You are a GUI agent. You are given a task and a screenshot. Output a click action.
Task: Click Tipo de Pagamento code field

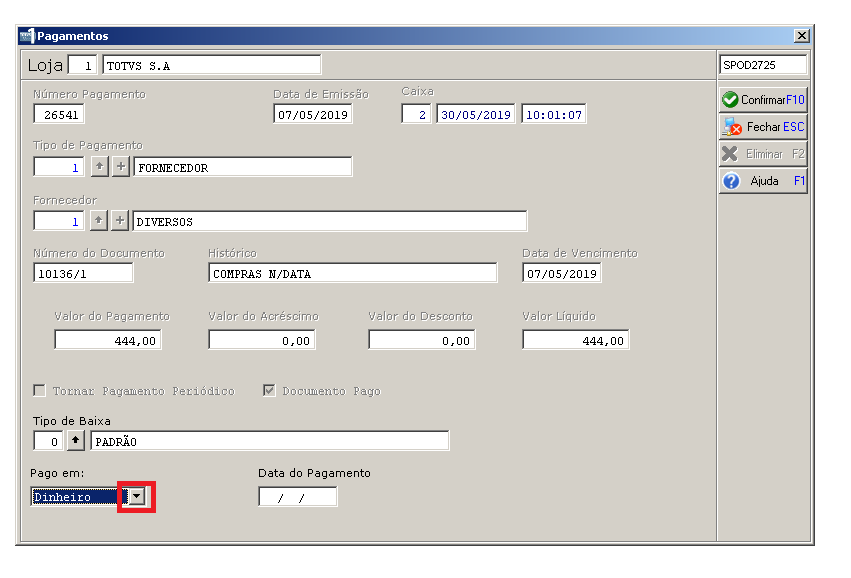tap(59, 167)
